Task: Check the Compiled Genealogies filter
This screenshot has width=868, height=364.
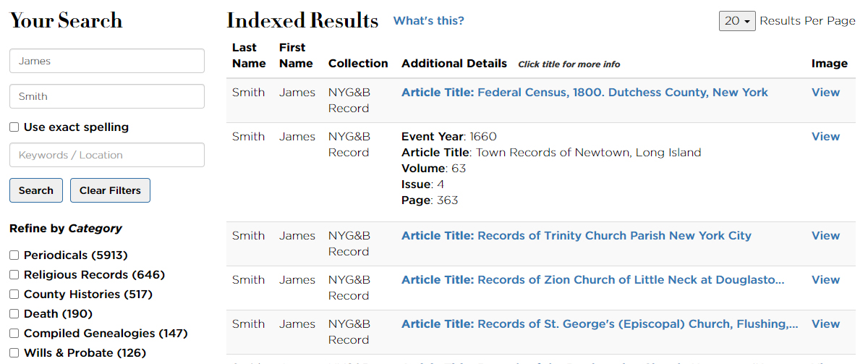Action: pyautogui.click(x=14, y=334)
